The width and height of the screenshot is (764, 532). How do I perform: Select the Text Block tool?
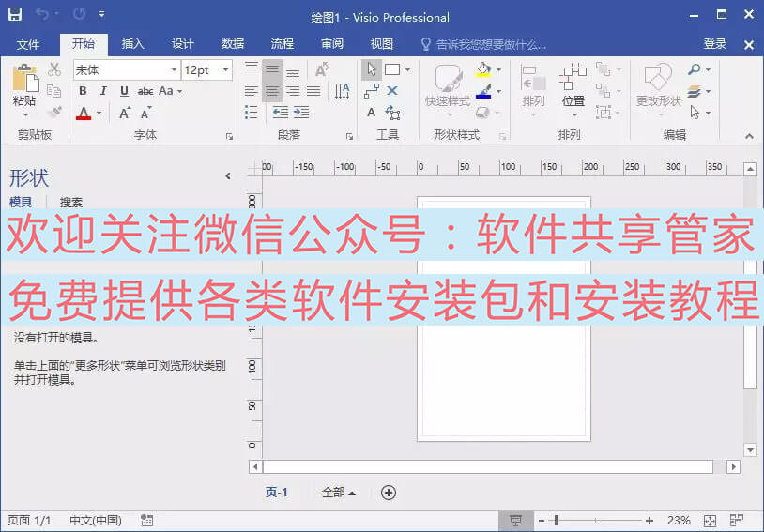click(392, 113)
